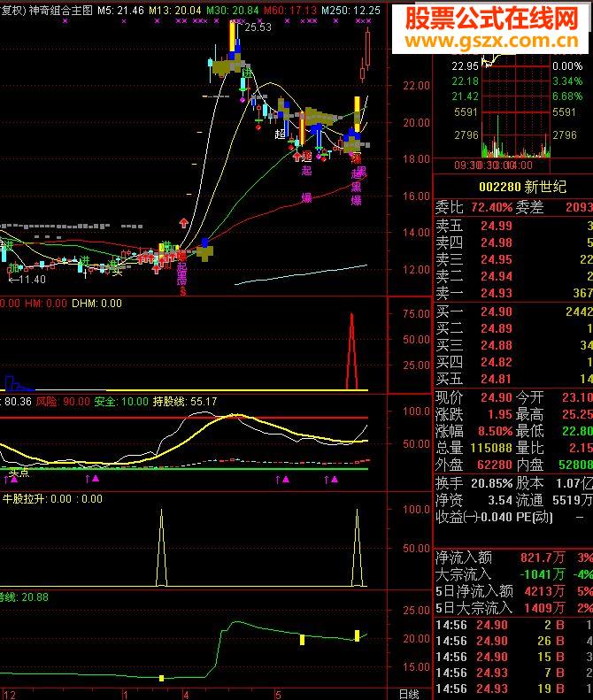Select the 卖五 24.99 ask row
Viewport: 593px width, 700px height.
513,226
